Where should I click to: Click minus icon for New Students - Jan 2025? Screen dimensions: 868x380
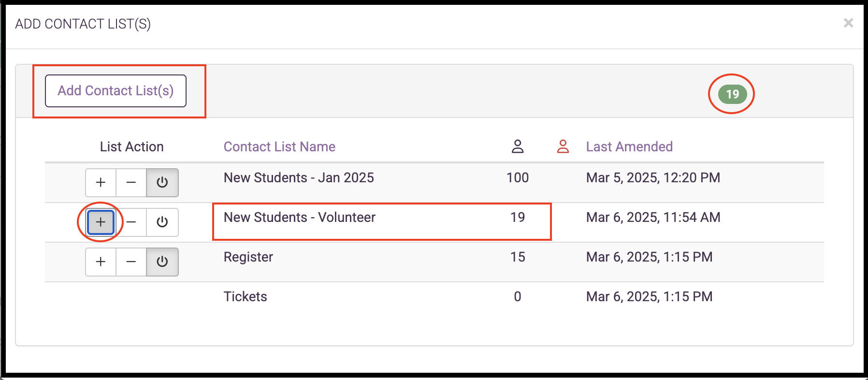tap(131, 183)
